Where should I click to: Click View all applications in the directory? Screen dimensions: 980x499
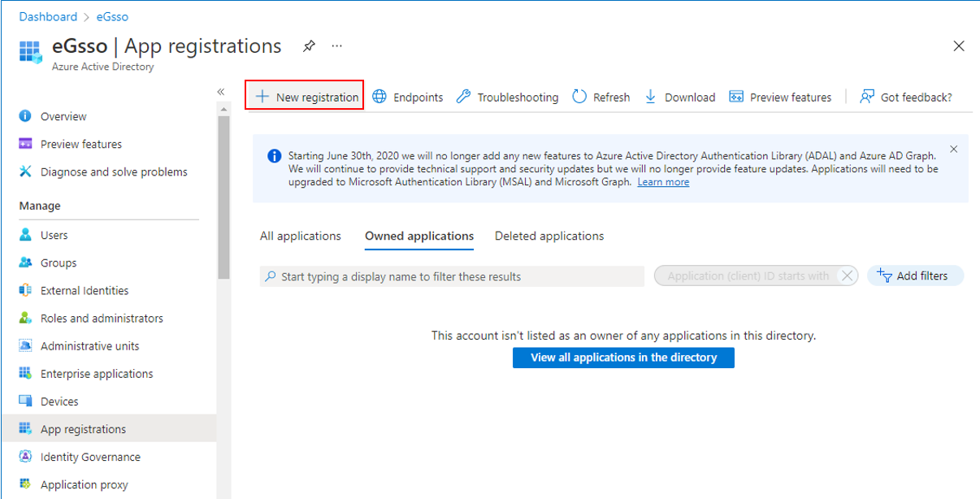(623, 358)
